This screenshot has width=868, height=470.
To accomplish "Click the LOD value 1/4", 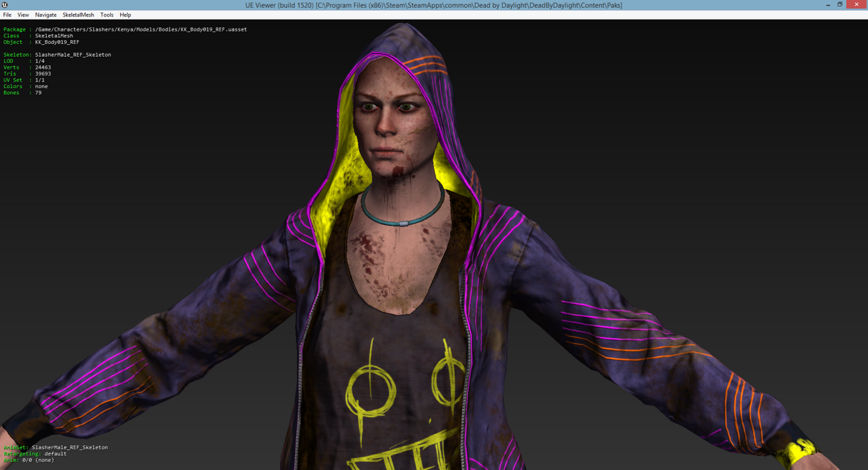I will point(39,61).
